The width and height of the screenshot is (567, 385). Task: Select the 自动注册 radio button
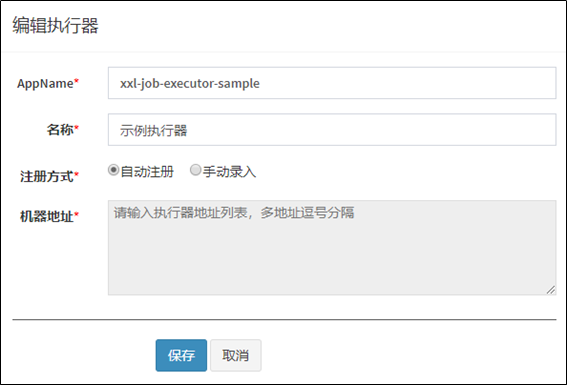114,170
